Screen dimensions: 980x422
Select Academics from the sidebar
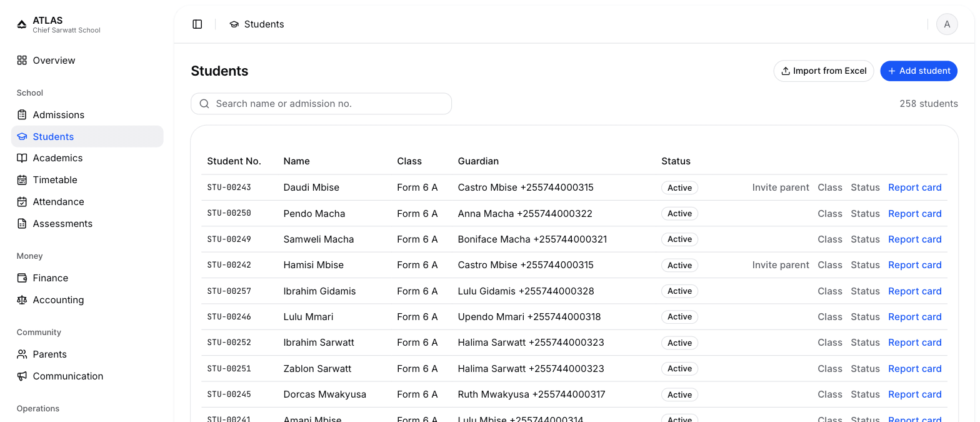87,158
